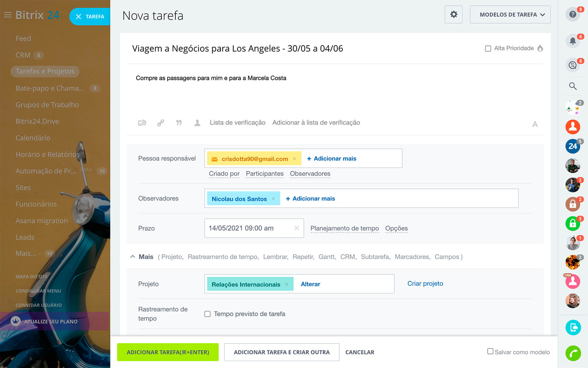Open task settings gear icon
Screen dimensions: 588x368
(x=453, y=14)
